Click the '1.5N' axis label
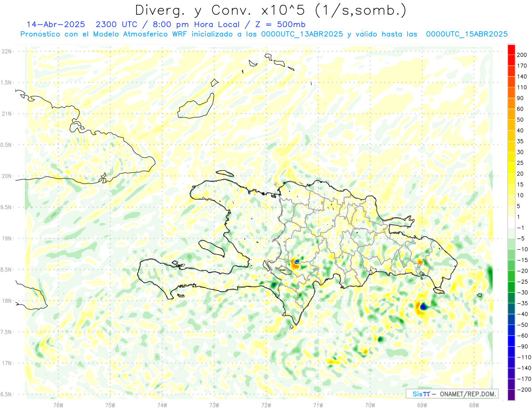This screenshot has width=532, height=411. [6, 82]
